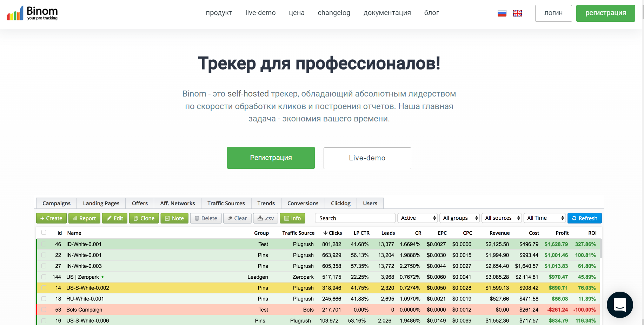
Task: Add a Note via toolbar
Action: [174, 218]
